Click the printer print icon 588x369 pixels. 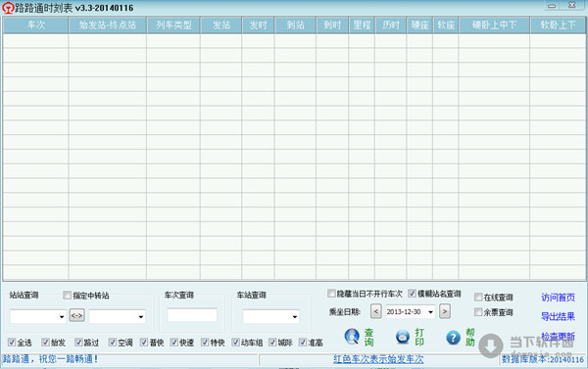[x=403, y=337]
